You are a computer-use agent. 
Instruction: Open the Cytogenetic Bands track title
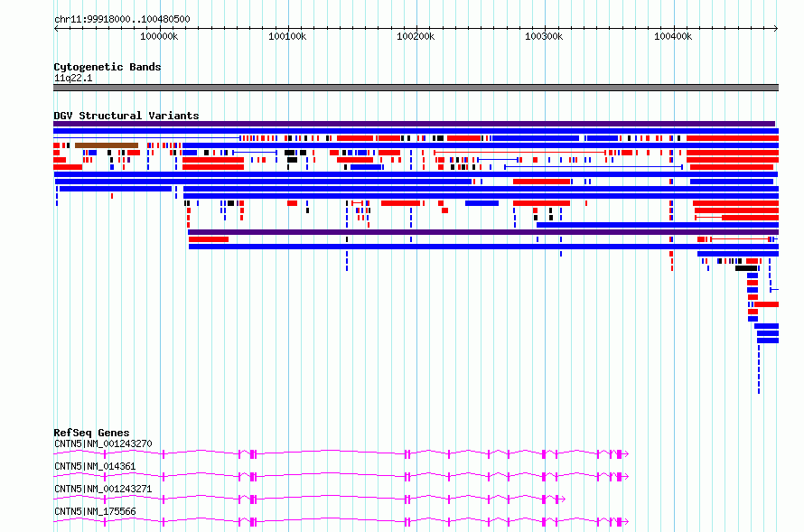click(x=108, y=67)
